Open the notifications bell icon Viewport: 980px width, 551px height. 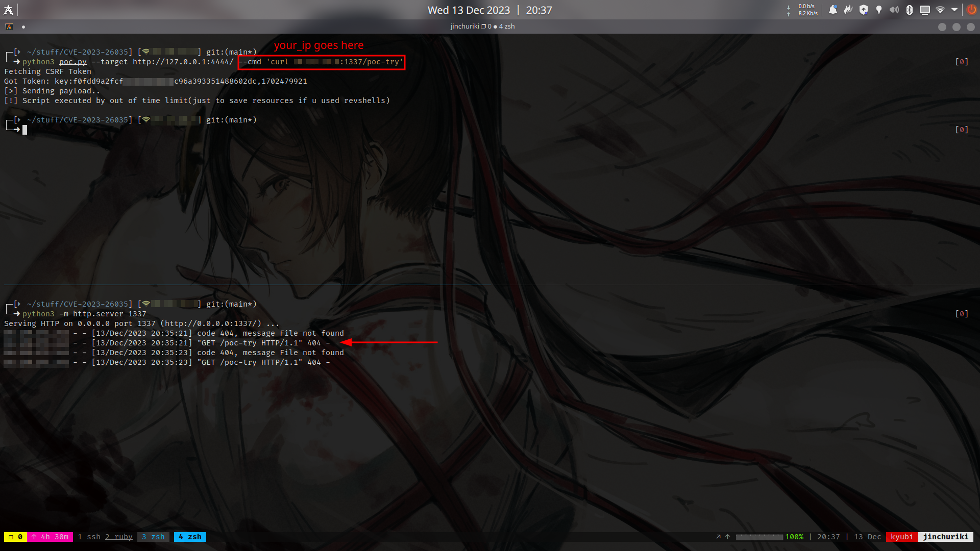pos(833,10)
